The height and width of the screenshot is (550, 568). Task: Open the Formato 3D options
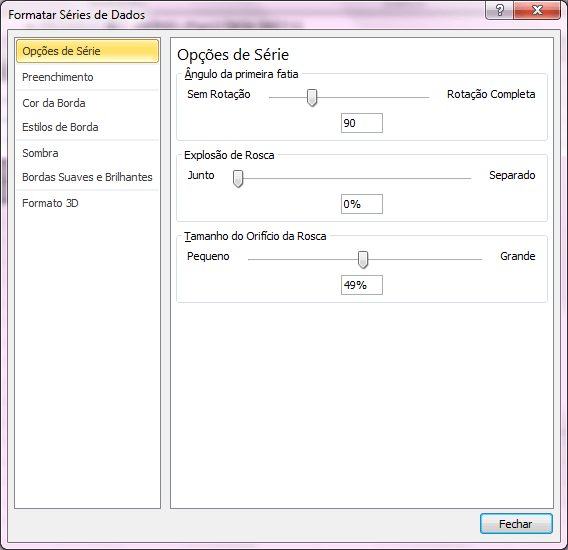pyautogui.click(x=87, y=203)
